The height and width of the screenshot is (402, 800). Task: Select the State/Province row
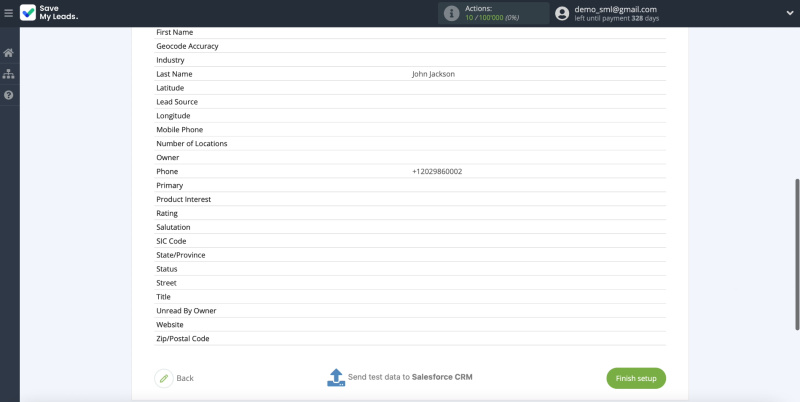[410, 255]
